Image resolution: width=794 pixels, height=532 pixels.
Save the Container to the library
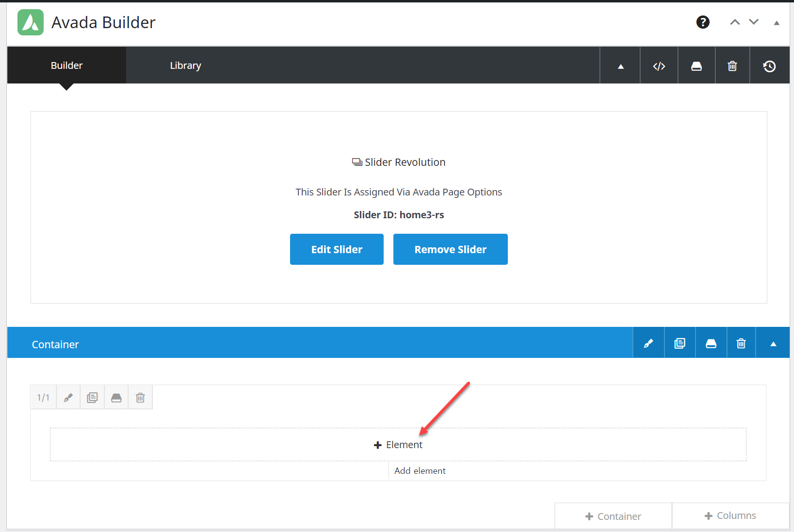click(x=711, y=343)
